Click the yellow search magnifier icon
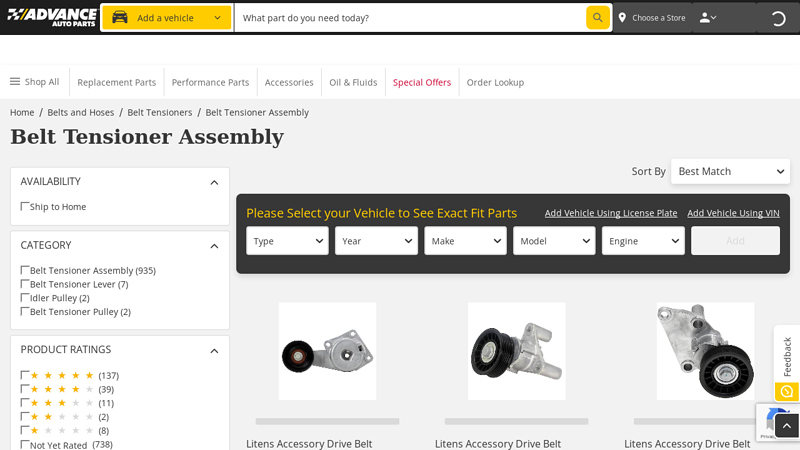Viewport: 800px width, 450px height. (597, 18)
